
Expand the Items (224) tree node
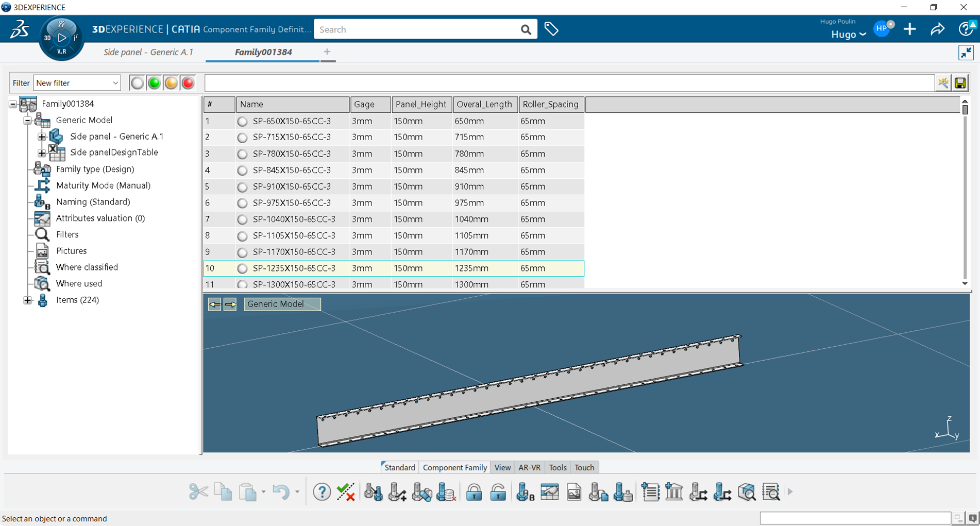[28, 300]
